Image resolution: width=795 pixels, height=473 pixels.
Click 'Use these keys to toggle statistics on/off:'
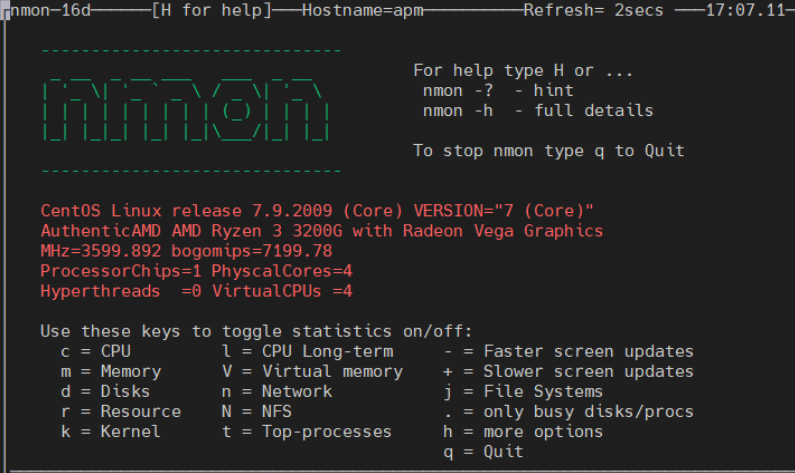pyautogui.click(x=256, y=331)
